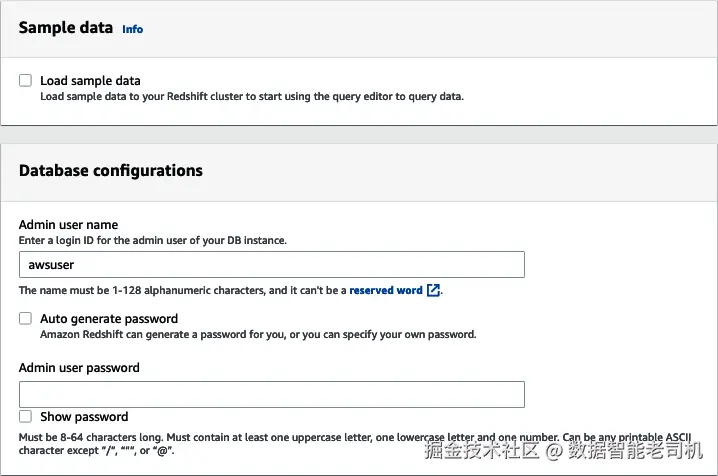
Task: Click the 'Auto generate password' label text
Action: click(x=109, y=319)
